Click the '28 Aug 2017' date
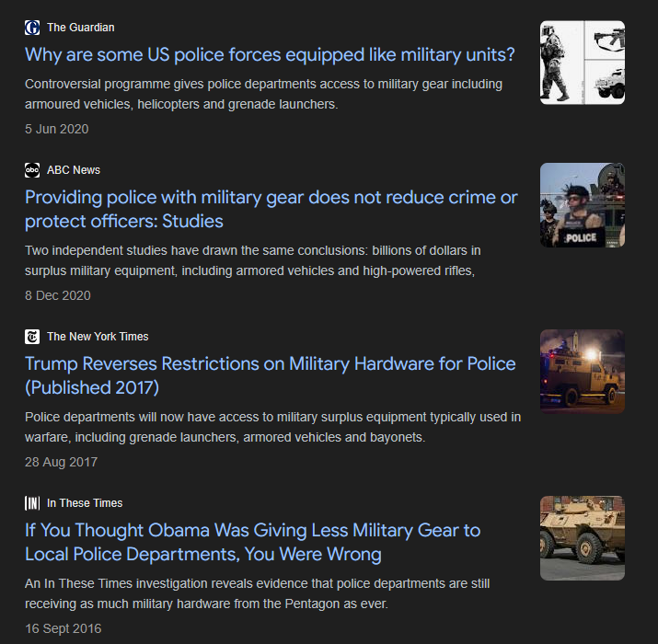This screenshot has height=644, width=658. point(62,463)
